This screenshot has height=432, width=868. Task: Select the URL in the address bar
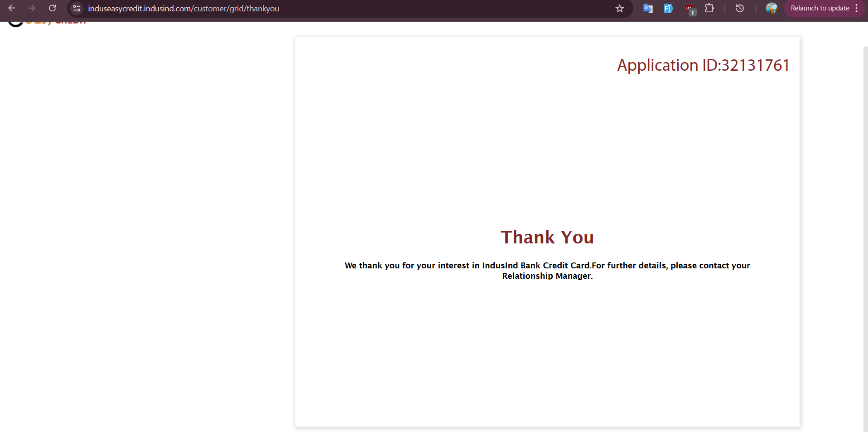click(183, 9)
